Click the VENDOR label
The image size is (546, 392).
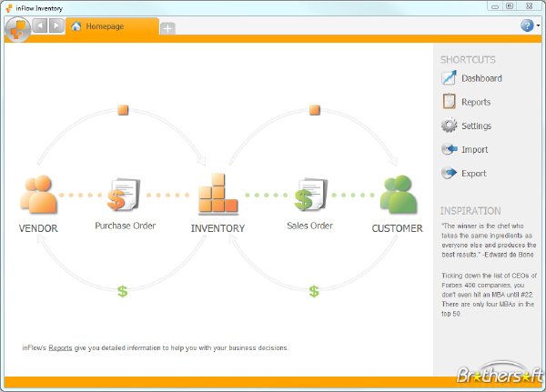click(x=38, y=228)
